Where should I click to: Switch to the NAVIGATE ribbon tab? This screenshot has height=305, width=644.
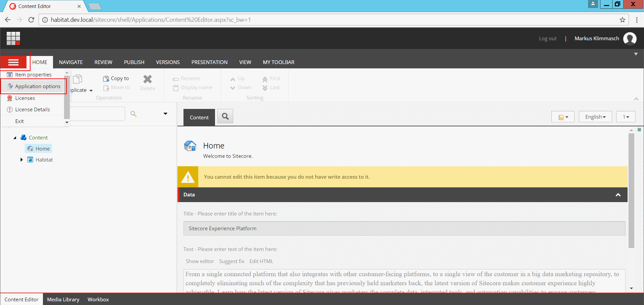pos(71,62)
